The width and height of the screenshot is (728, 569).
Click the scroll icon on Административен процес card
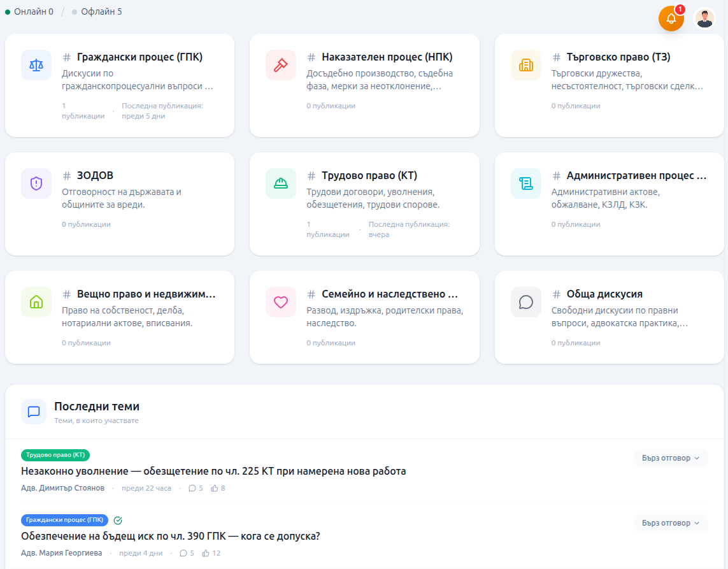(525, 184)
